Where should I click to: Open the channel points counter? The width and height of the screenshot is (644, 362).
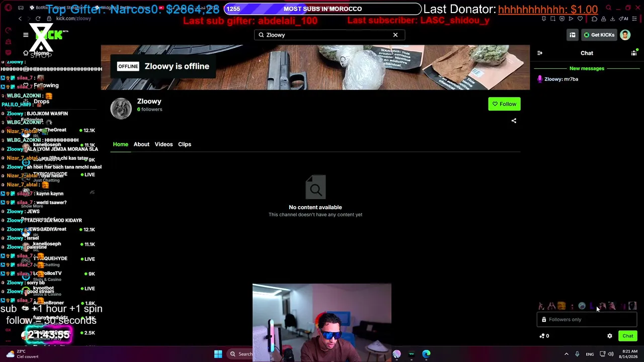544,336
